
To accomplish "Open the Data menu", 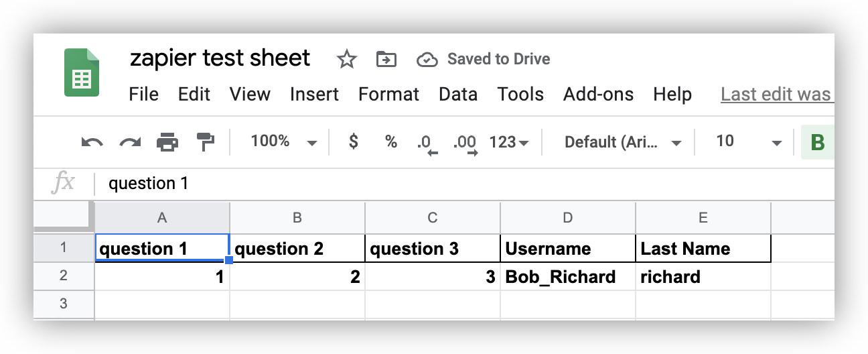I will click(458, 95).
